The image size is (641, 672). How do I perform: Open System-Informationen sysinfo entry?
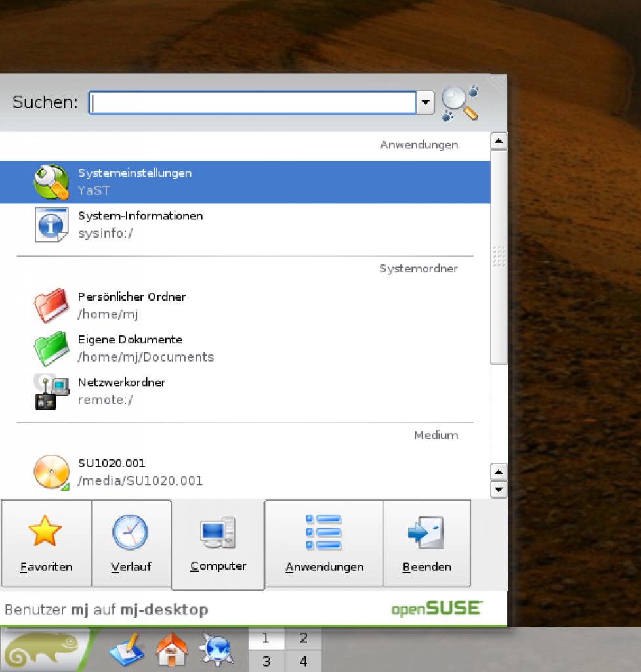(x=245, y=224)
